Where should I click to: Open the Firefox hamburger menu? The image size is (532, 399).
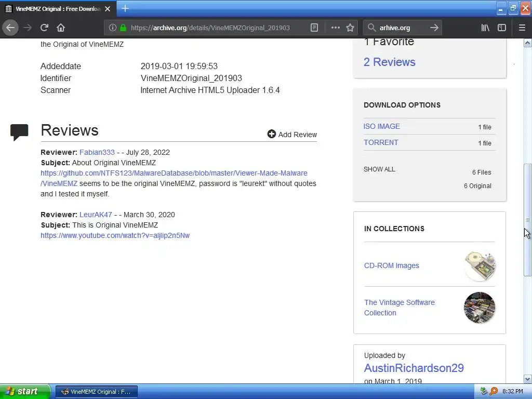pos(522,28)
